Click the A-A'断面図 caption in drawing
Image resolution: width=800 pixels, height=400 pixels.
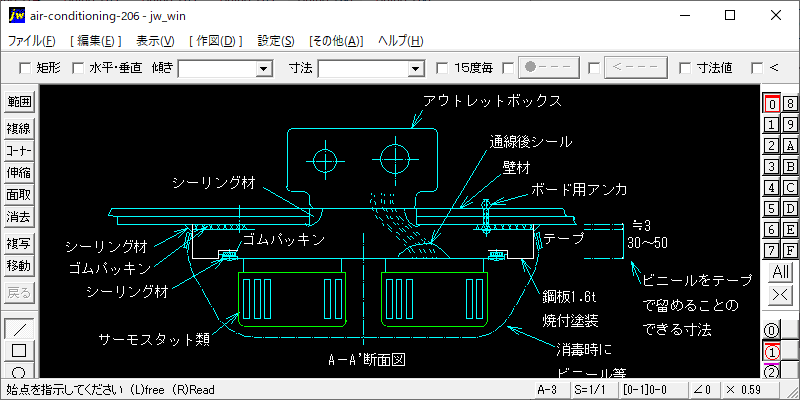tap(367, 360)
